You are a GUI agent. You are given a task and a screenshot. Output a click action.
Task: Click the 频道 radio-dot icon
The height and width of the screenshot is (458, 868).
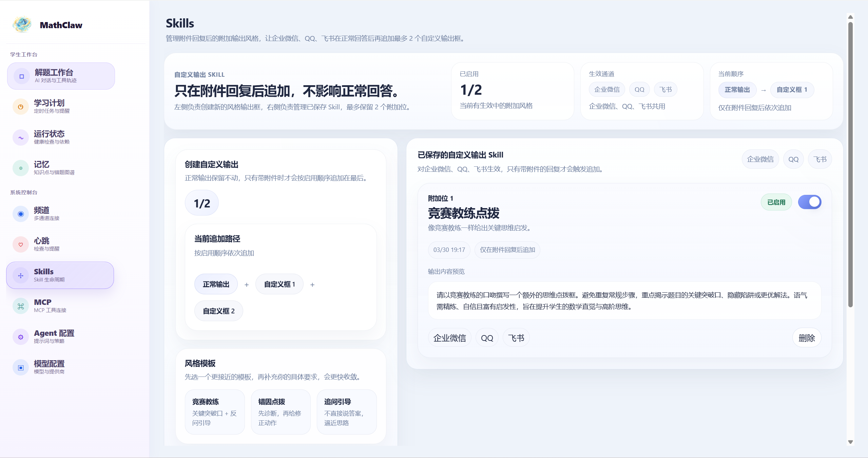tap(21, 214)
